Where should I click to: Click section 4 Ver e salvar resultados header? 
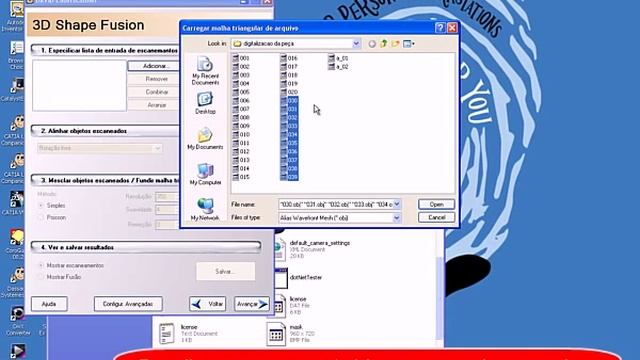(146, 247)
